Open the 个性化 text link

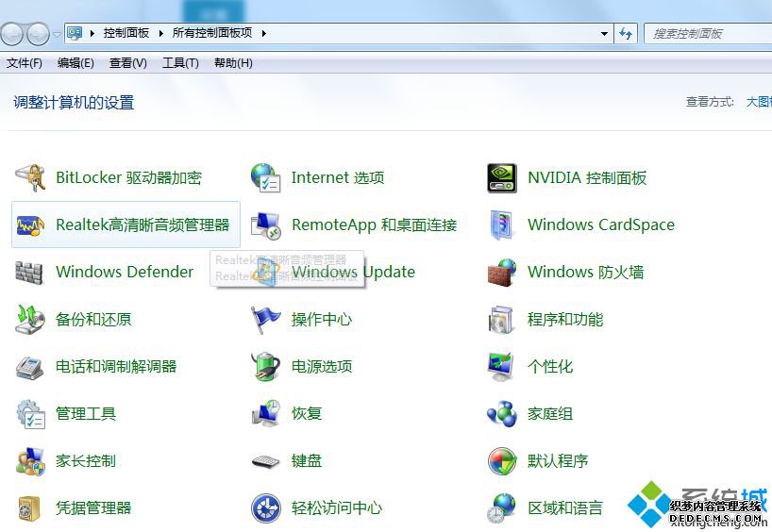coord(550,367)
